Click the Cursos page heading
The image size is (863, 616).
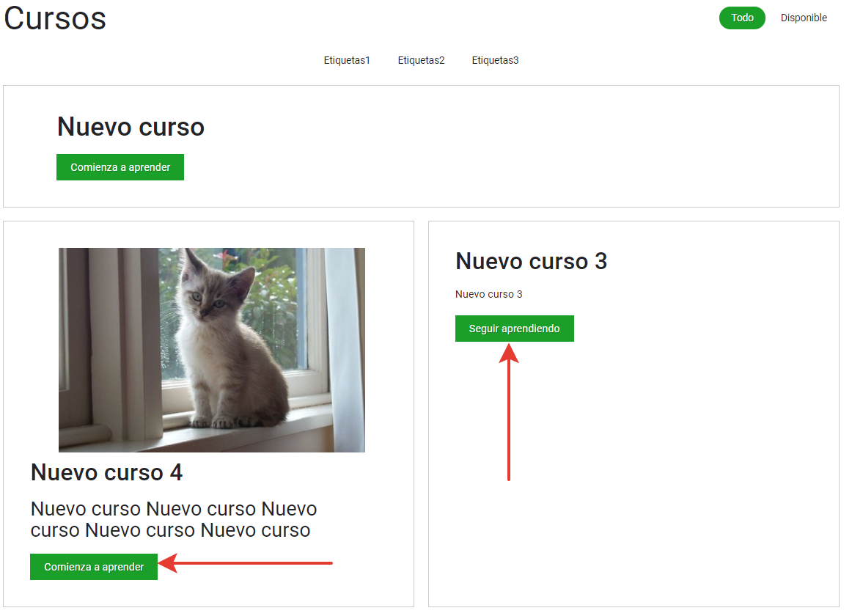click(x=55, y=18)
